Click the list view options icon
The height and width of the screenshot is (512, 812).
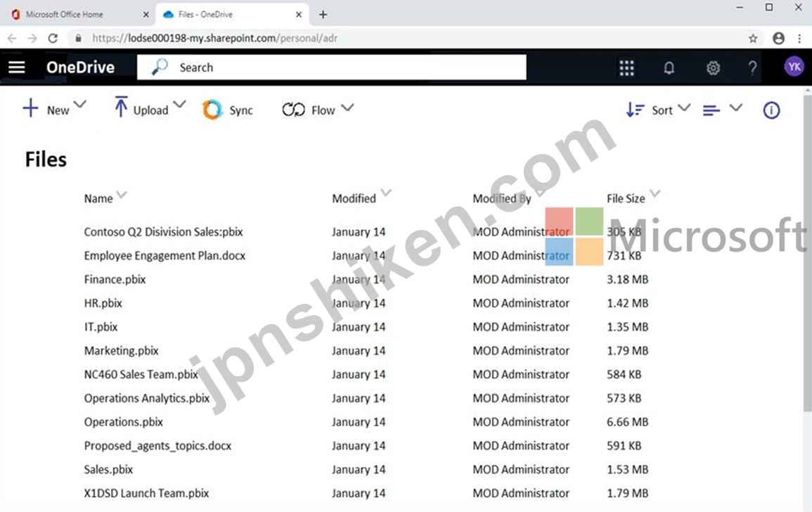coord(711,110)
